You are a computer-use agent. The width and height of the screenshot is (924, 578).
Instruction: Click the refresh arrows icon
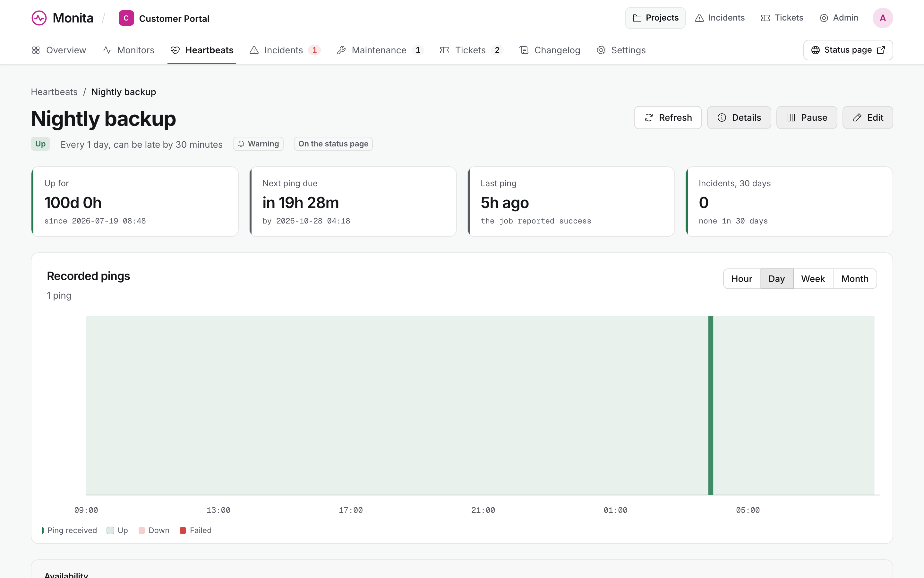(x=649, y=118)
